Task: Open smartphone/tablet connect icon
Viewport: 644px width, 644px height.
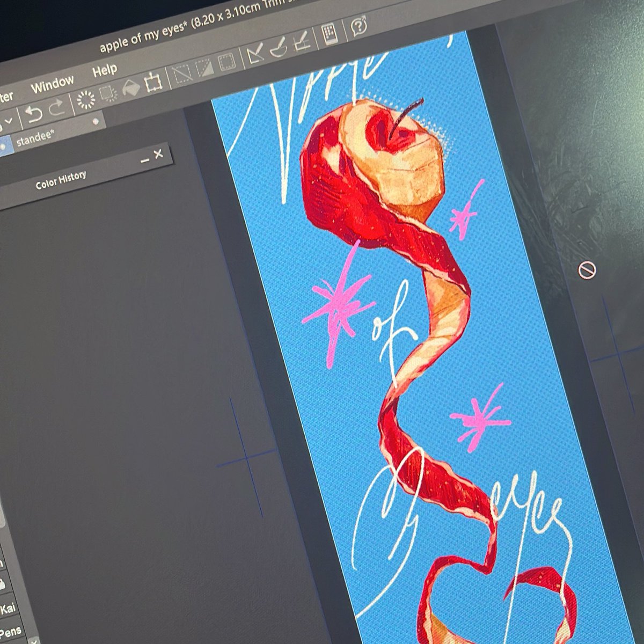Action: pyautogui.click(x=328, y=33)
